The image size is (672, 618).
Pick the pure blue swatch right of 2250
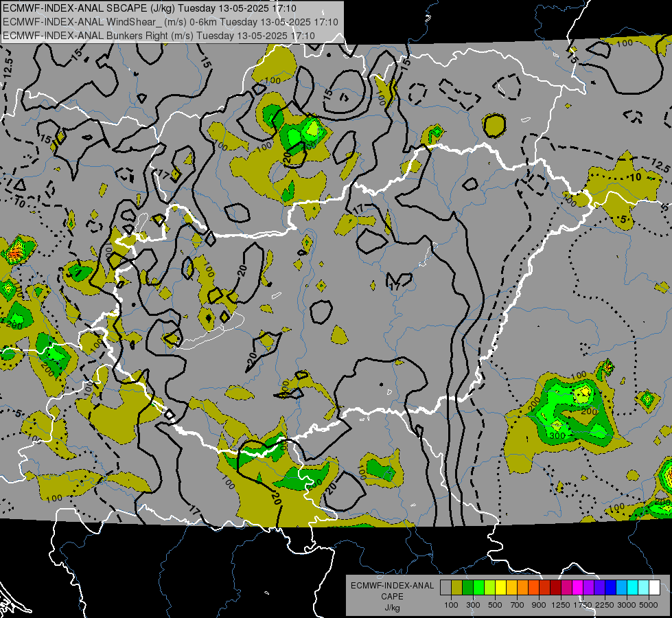pyautogui.click(x=611, y=588)
